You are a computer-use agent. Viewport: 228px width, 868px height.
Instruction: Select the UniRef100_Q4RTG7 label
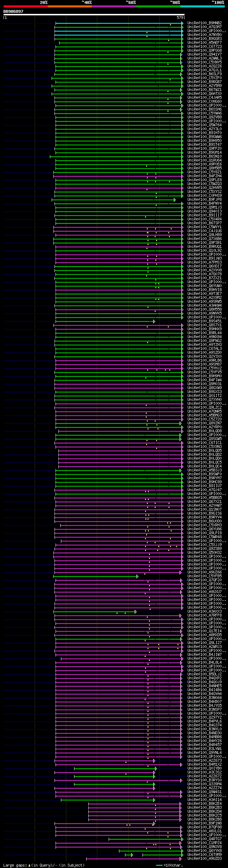point(204,839)
